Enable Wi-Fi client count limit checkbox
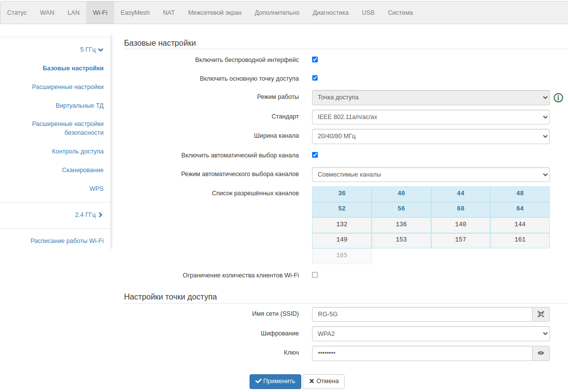This screenshot has width=568, height=392. (x=315, y=275)
